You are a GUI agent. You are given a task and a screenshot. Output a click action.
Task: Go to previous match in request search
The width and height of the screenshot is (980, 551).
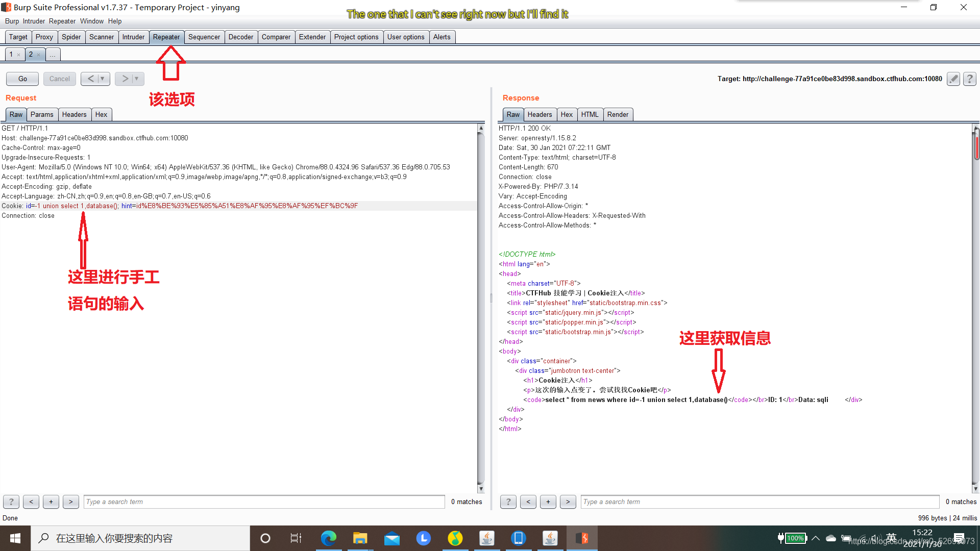click(31, 502)
